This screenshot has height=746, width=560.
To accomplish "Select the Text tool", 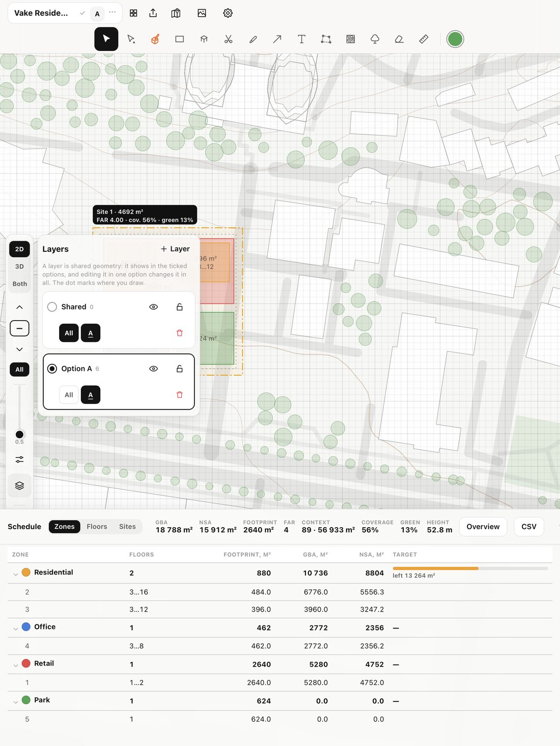I will pos(301,39).
